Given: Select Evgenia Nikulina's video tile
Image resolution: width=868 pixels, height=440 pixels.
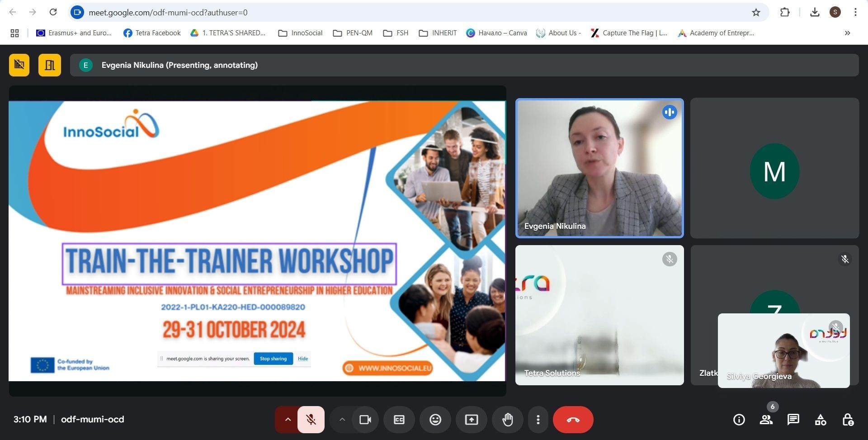Looking at the screenshot, I should click(599, 168).
